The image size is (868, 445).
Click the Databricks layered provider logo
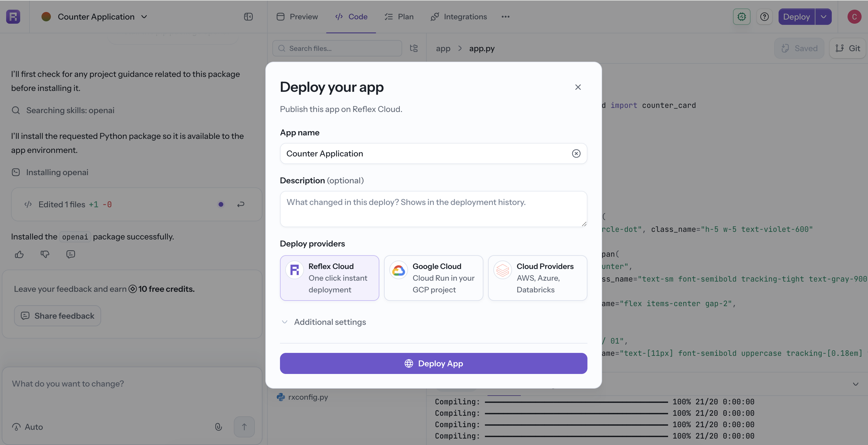click(x=502, y=270)
